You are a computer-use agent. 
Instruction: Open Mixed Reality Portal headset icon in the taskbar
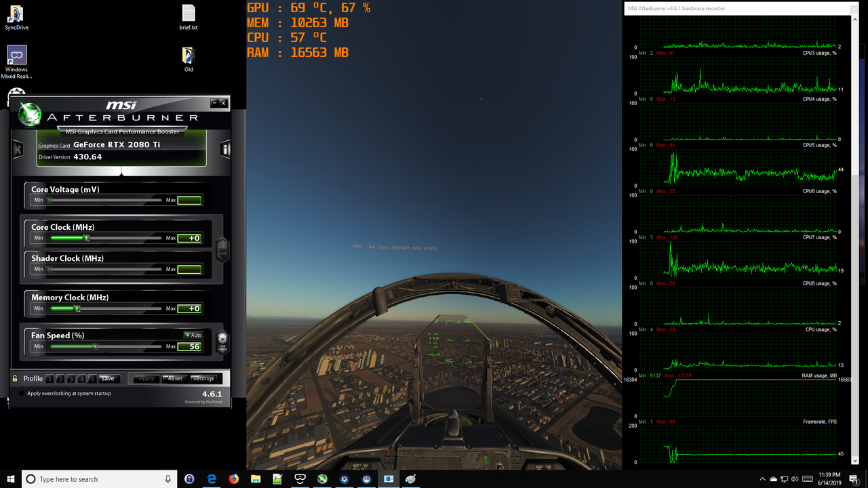pyautogui.click(x=300, y=479)
